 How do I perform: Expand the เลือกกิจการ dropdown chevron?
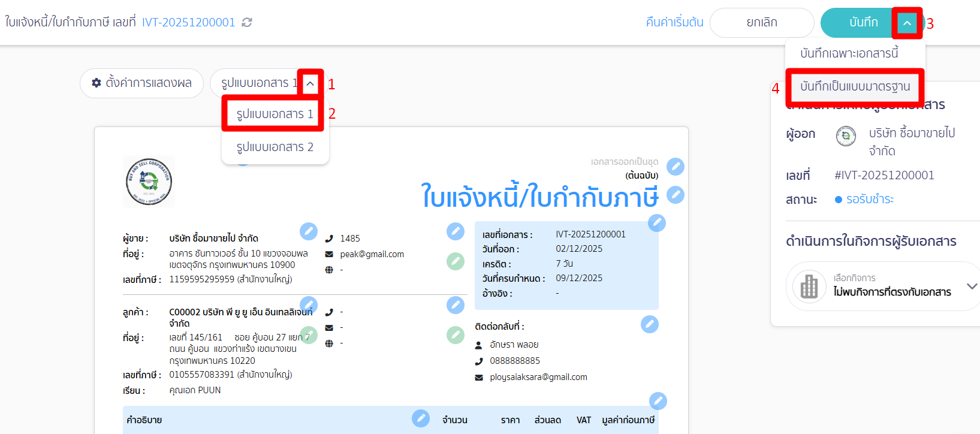click(972, 287)
